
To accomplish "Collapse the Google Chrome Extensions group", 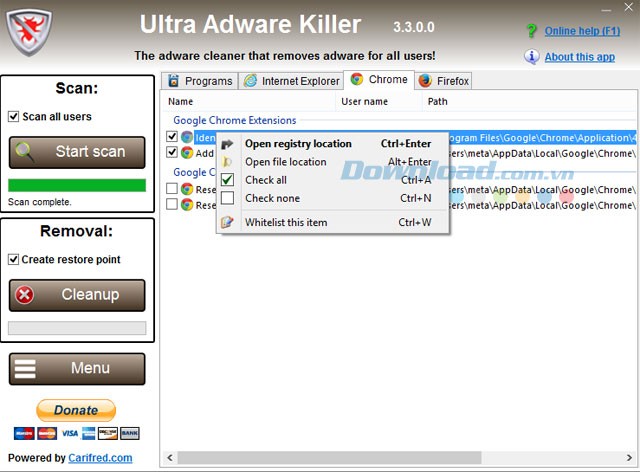I will click(x=235, y=120).
